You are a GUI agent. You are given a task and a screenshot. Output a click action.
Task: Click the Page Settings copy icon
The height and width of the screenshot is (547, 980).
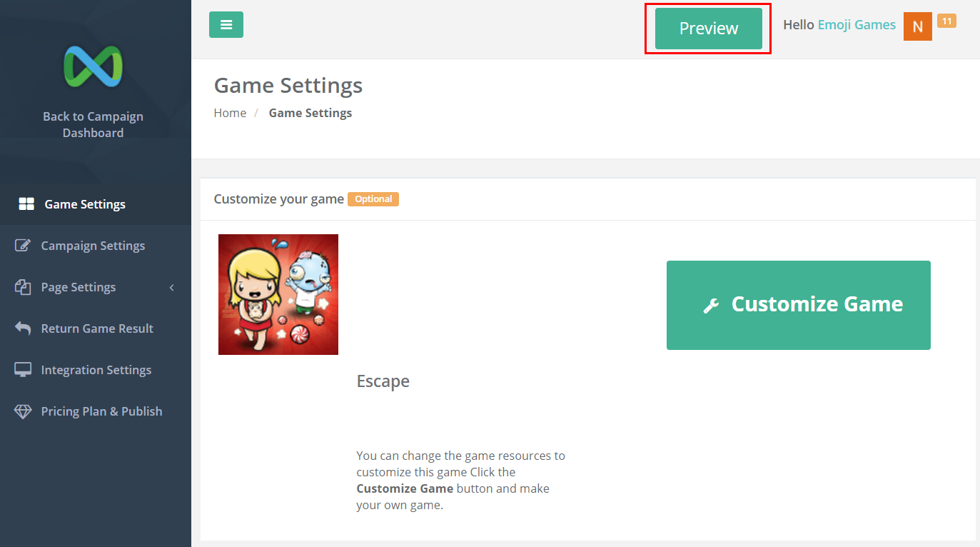pos(23,287)
